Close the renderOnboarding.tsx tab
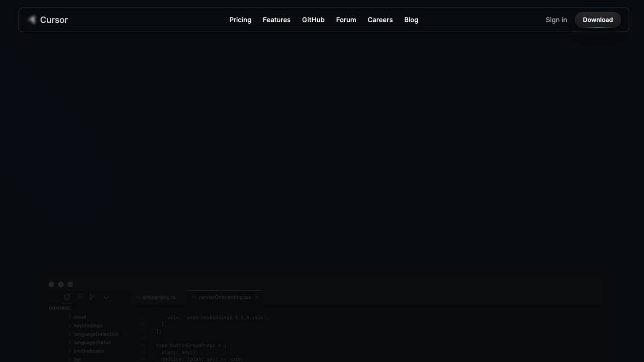 tap(257, 298)
